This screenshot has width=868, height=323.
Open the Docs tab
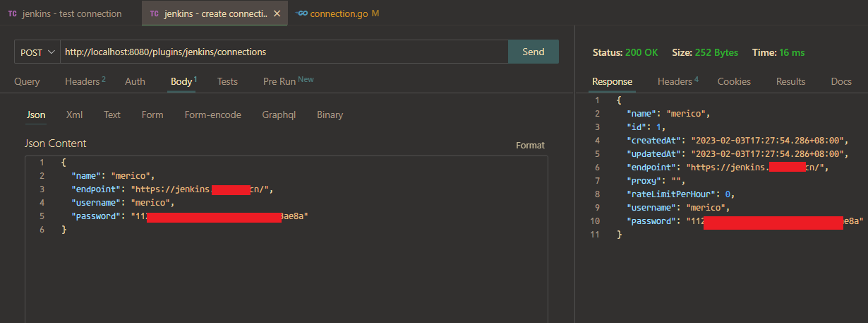841,81
